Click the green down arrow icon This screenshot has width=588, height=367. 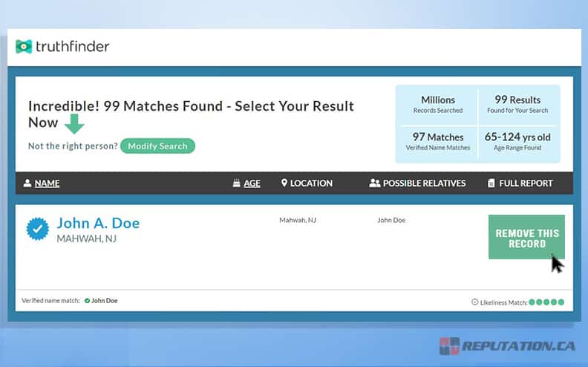click(x=74, y=123)
